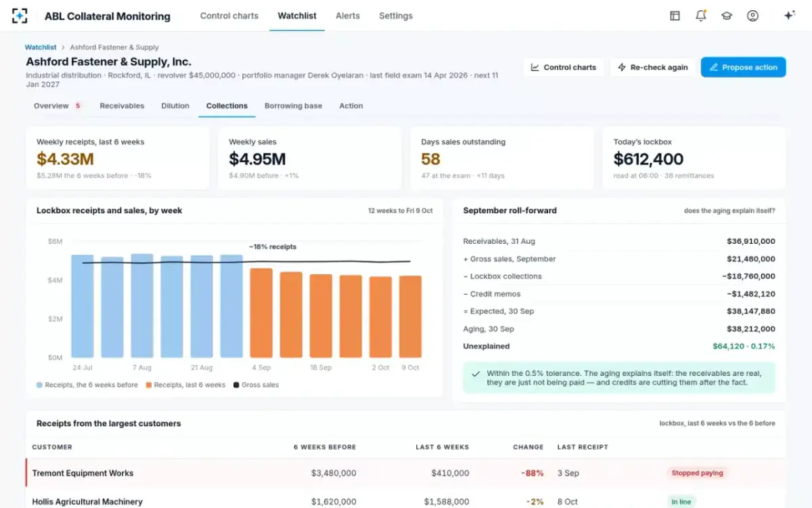Viewport: 812px width, 508px height.
Task: Click the Propose action button
Action: tap(743, 67)
